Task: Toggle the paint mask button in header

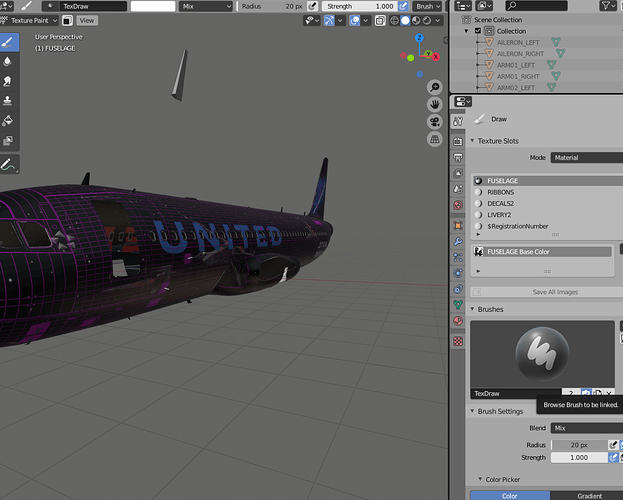Action: (x=67, y=21)
